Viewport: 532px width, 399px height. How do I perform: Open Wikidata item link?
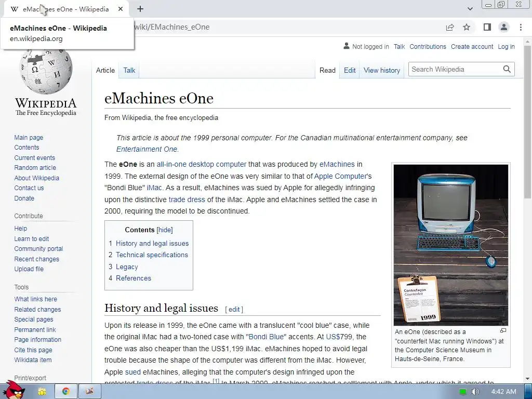pos(33,360)
